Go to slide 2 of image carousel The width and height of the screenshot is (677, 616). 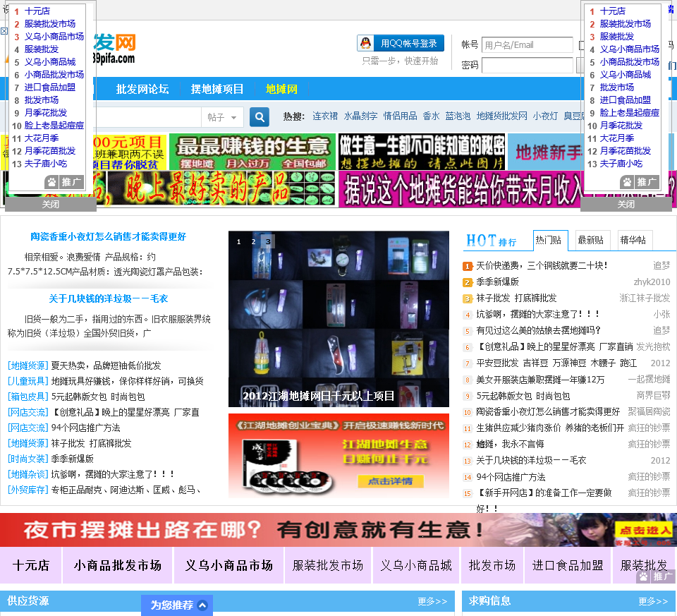(x=253, y=242)
